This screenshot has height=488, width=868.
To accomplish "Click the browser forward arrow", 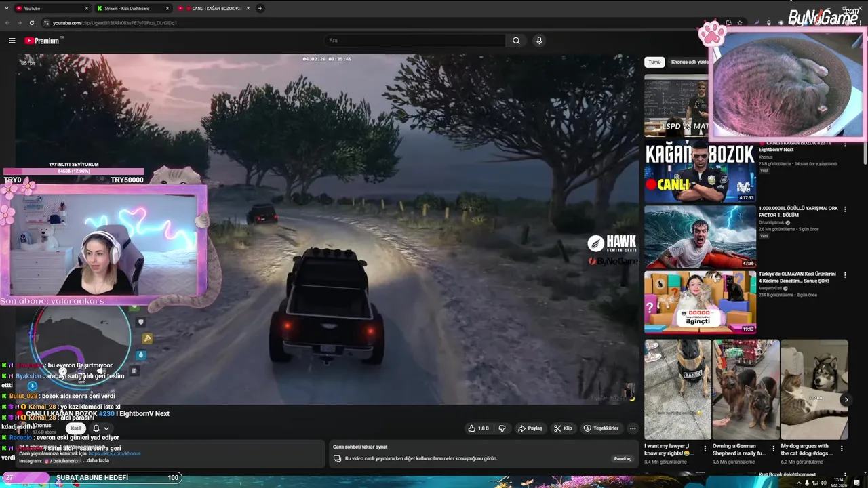I will point(19,23).
